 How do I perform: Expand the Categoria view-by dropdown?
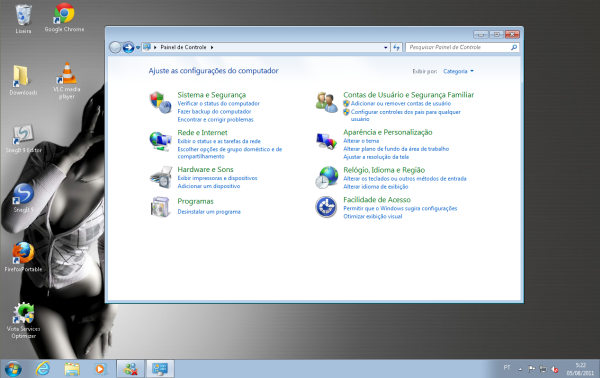pyautogui.click(x=458, y=71)
